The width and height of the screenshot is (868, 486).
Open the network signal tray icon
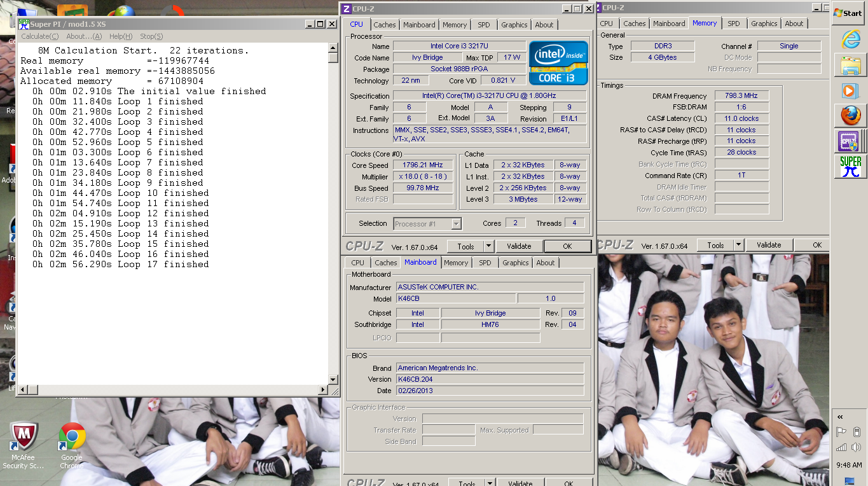click(x=841, y=447)
